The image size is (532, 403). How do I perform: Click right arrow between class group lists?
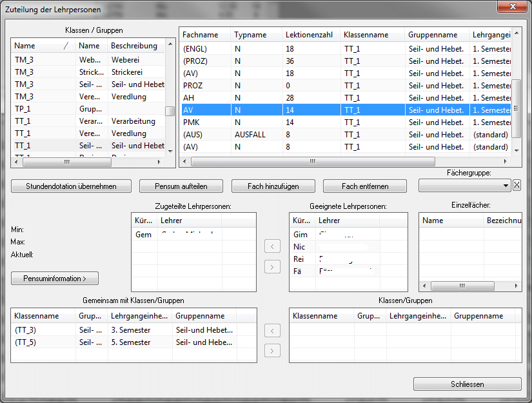coord(273,351)
